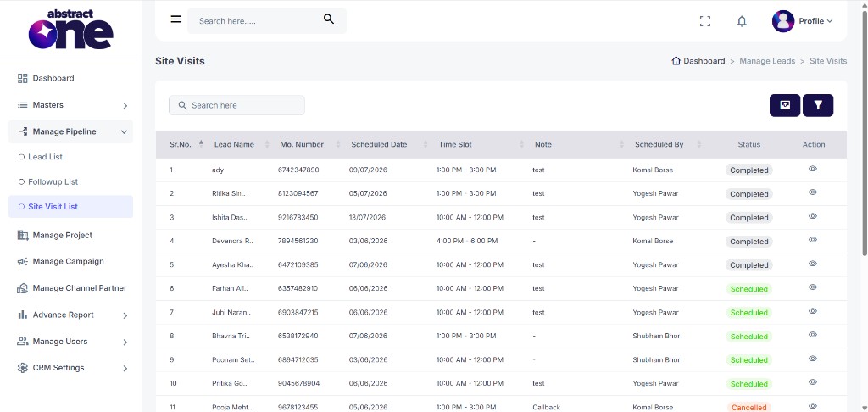Viewport: 868px width, 412px height.
Task: Select Site Visit List menu item
Action: pos(71,207)
